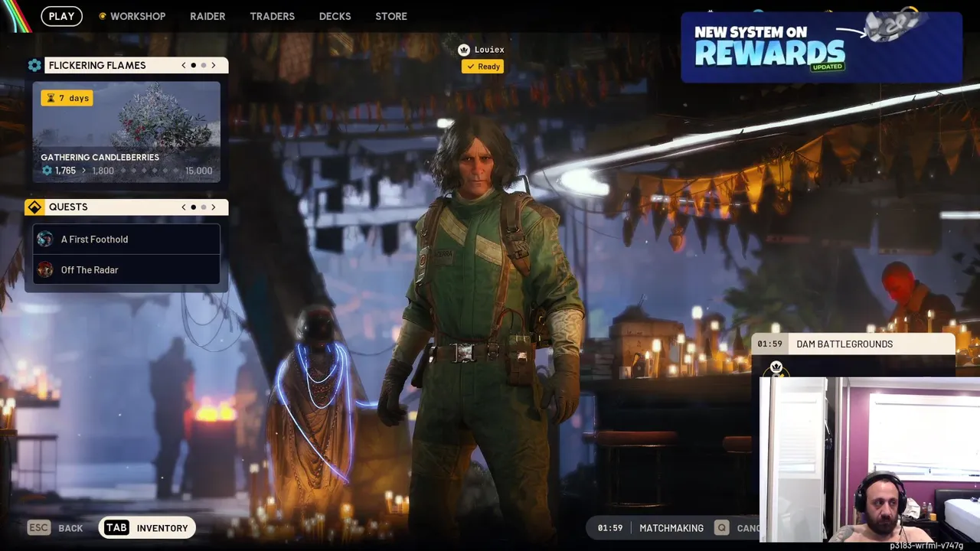Select first Quests page dot
Viewport: 980px width, 551px height.
pyautogui.click(x=194, y=207)
